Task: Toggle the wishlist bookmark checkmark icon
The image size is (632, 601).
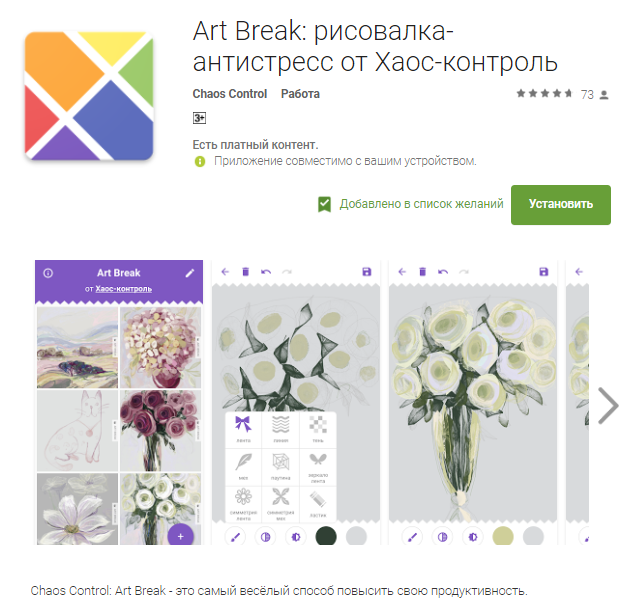Action: [x=324, y=204]
